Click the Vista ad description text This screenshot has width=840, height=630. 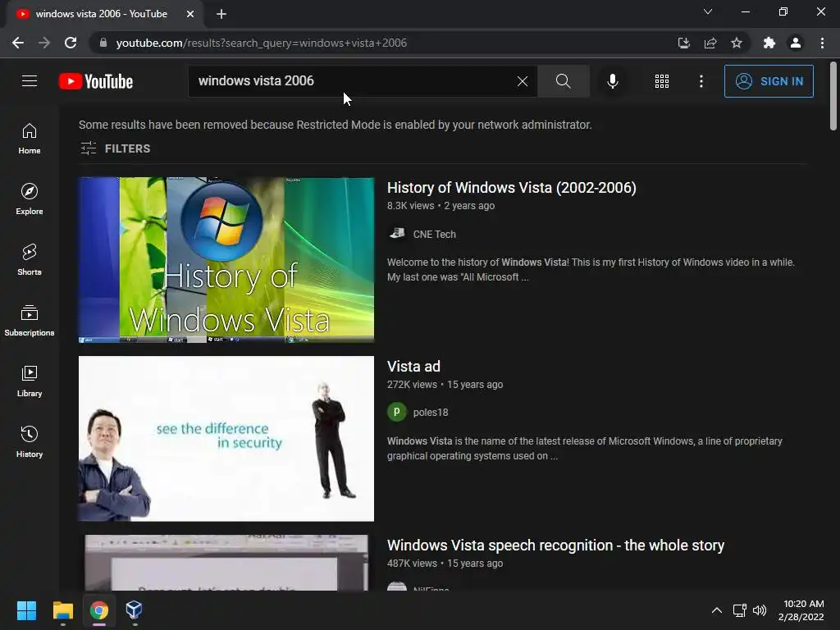584,449
